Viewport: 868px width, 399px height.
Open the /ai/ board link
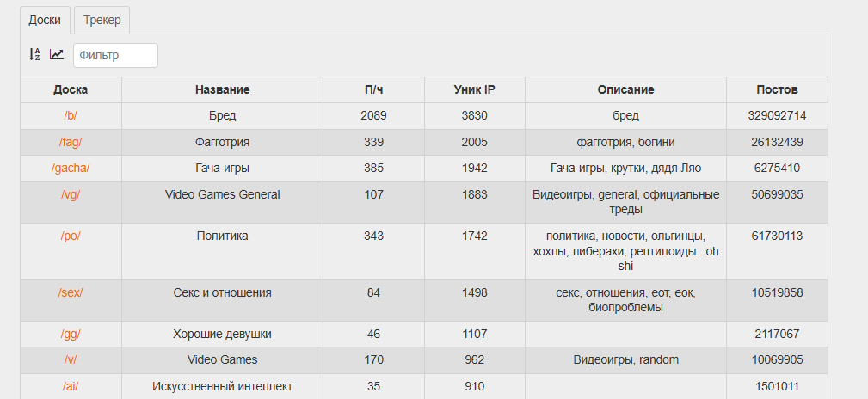click(71, 386)
